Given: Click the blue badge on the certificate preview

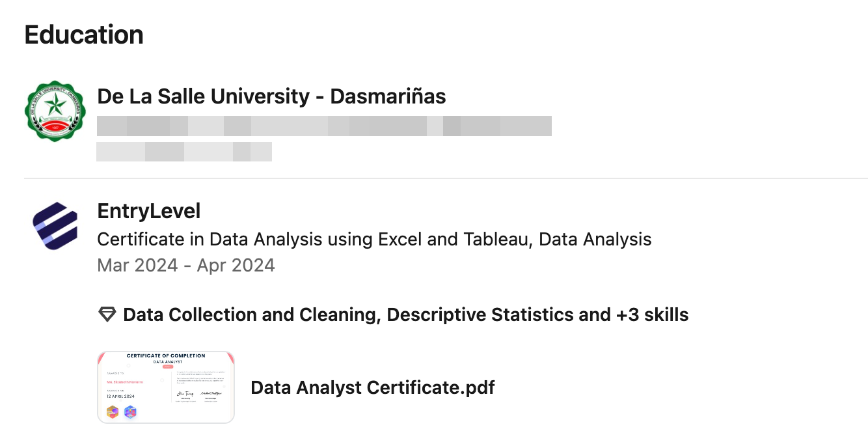Looking at the screenshot, I should click(130, 411).
